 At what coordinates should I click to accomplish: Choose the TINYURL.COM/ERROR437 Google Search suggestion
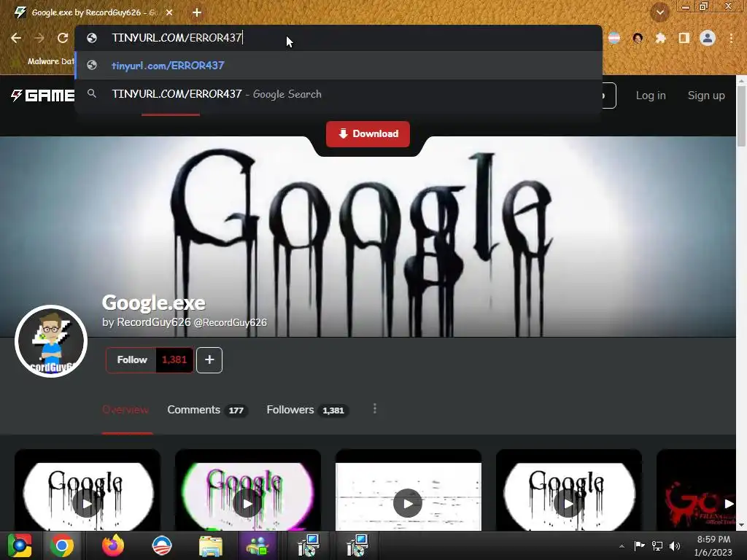[338, 94]
